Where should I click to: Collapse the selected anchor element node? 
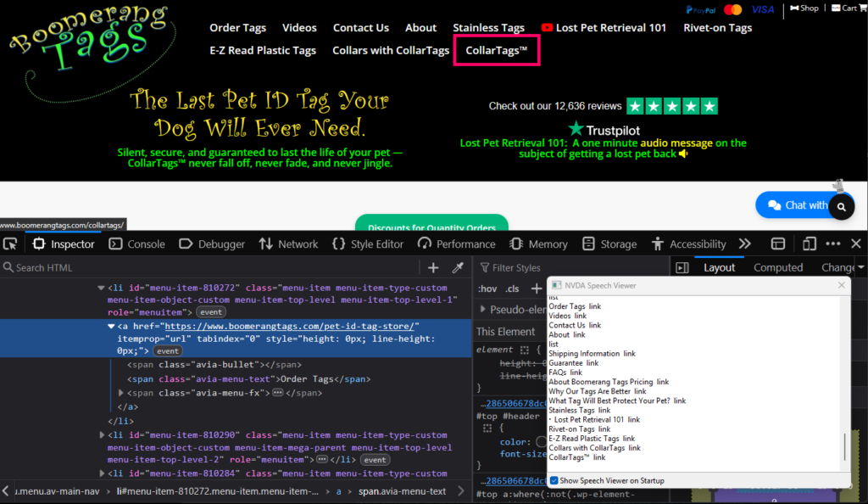[x=111, y=326]
